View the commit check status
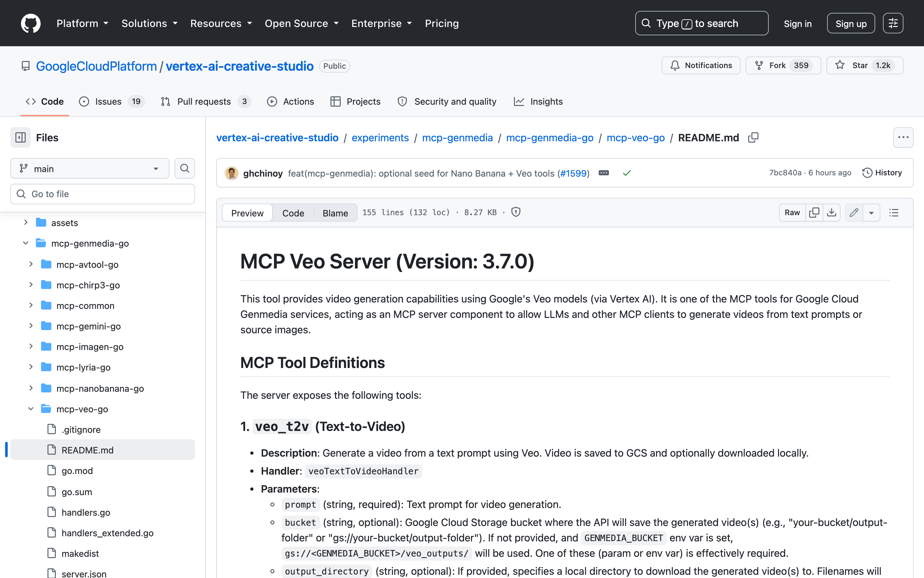This screenshot has height=578, width=924. pos(627,173)
